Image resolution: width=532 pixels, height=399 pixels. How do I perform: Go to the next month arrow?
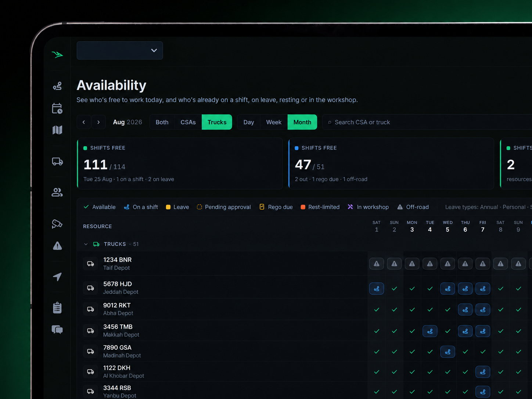pyautogui.click(x=98, y=122)
